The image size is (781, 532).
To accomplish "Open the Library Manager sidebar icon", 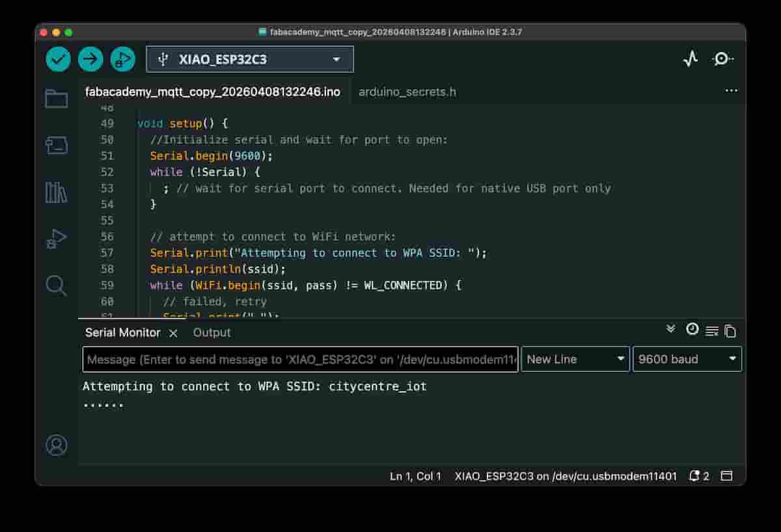I will 57,193.
